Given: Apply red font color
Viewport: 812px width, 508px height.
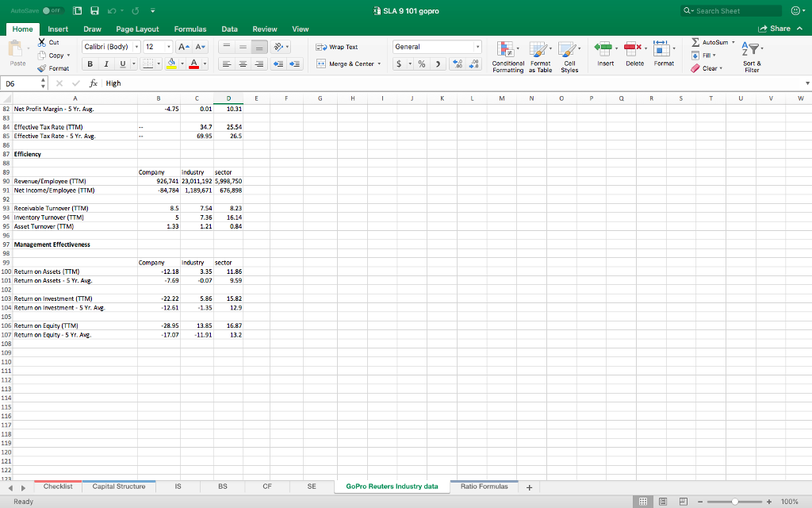Looking at the screenshot, I should 193,63.
